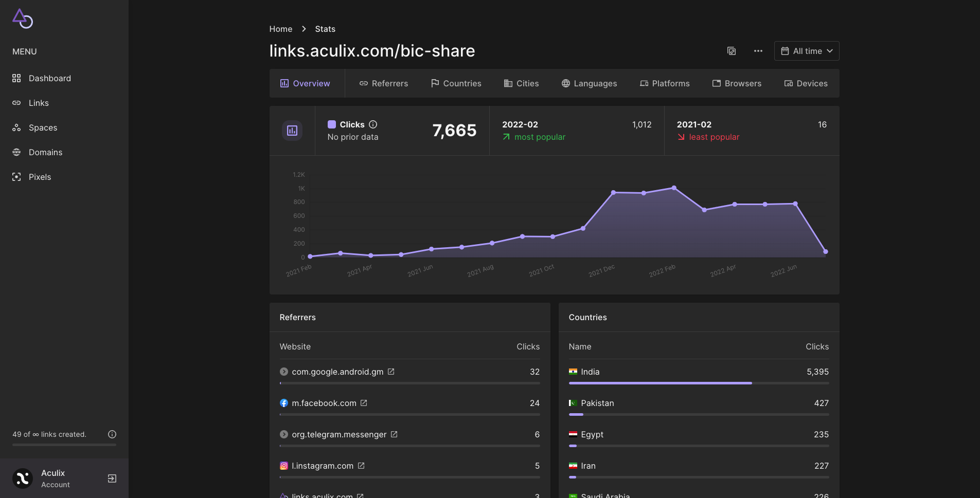Click the links quota info icon

[x=112, y=434]
